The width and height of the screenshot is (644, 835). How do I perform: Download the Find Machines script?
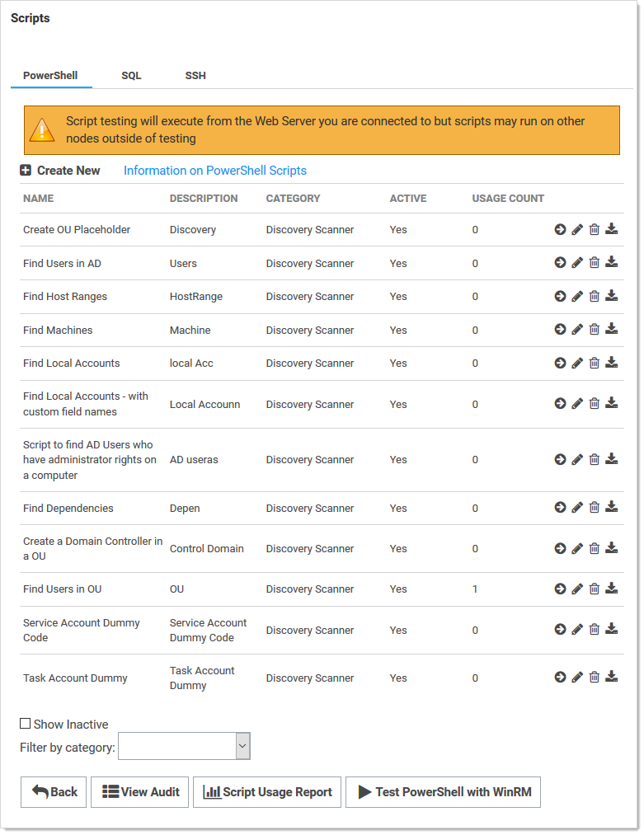point(612,329)
